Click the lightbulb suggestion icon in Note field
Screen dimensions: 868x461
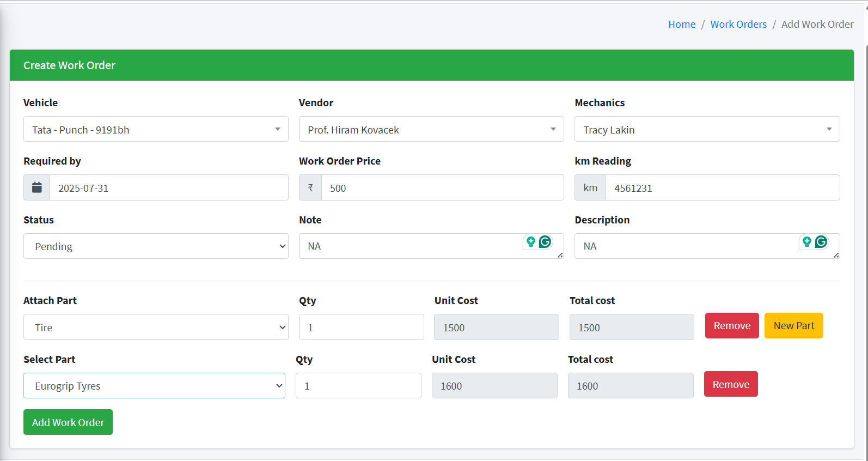pos(531,242)
